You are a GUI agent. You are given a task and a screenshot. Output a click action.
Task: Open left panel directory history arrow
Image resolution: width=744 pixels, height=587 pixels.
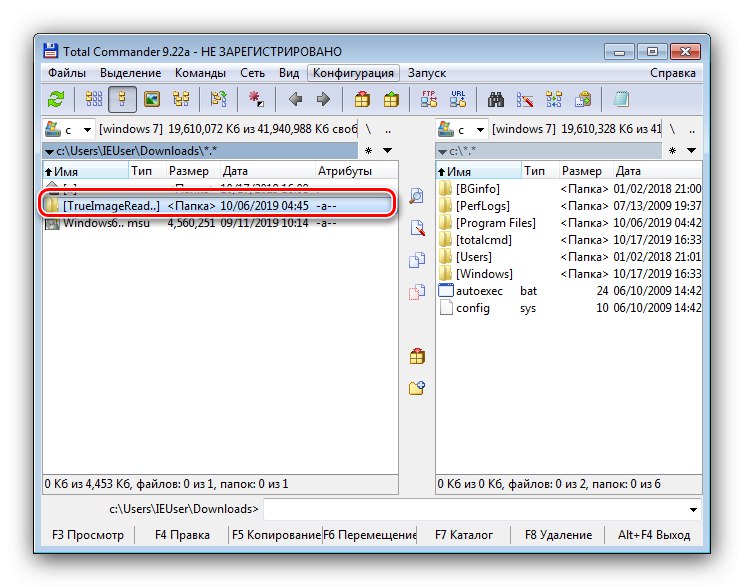pos(387,150)
